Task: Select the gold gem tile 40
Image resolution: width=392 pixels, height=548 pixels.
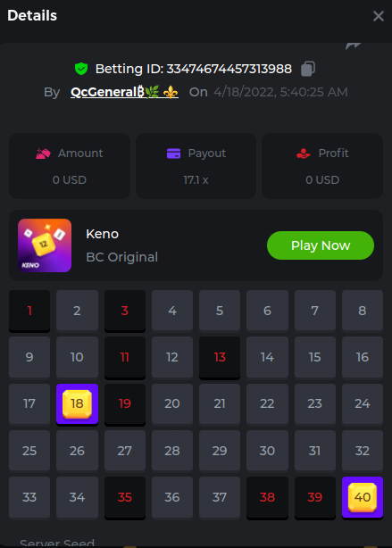Action: click(363, 497)
